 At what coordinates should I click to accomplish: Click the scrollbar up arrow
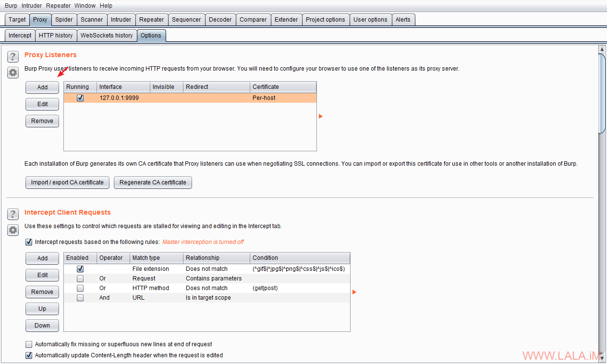pyautogui.click(x=602, y=49)
